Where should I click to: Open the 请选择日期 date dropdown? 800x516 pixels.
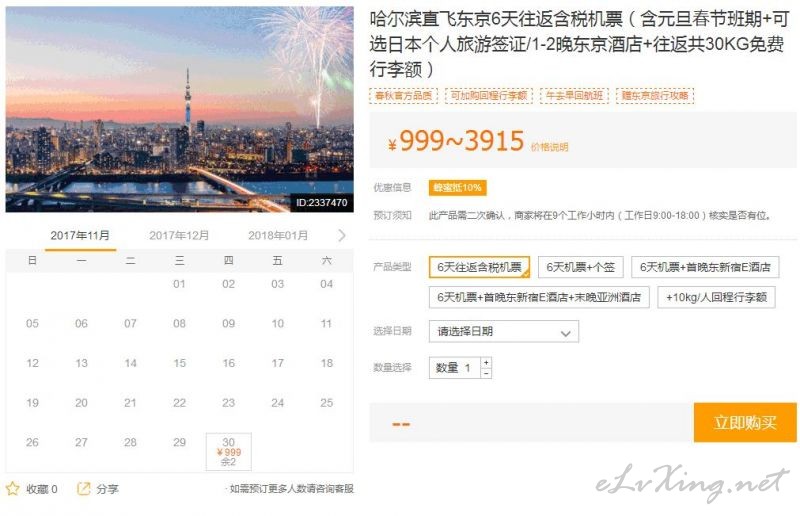(x=504, y=332)
